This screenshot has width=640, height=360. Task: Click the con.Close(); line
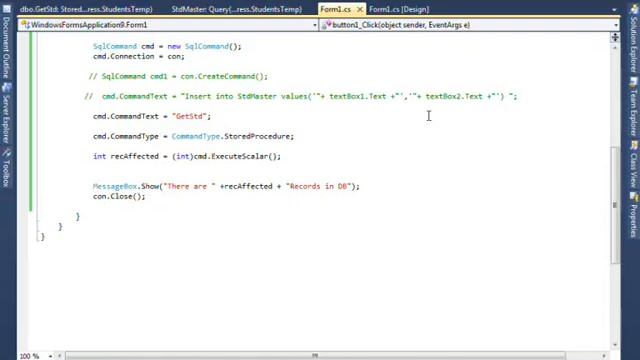click(x=119, y=196)
